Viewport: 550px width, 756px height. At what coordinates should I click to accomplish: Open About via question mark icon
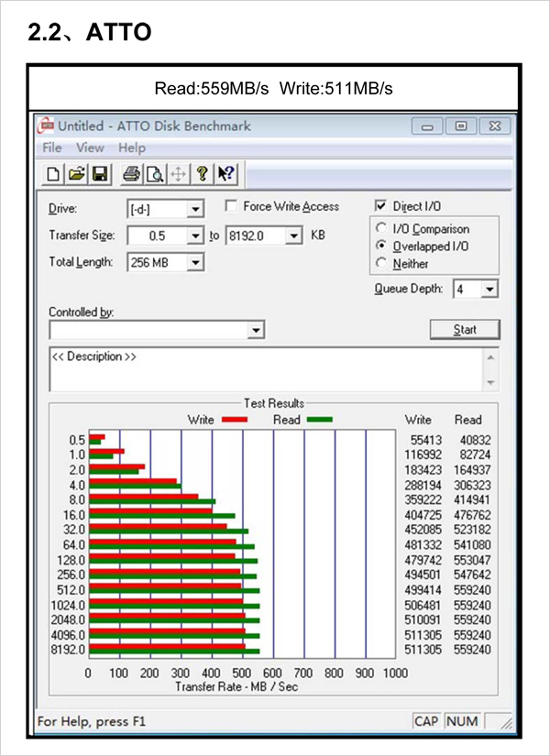click(x=203, y=174)
